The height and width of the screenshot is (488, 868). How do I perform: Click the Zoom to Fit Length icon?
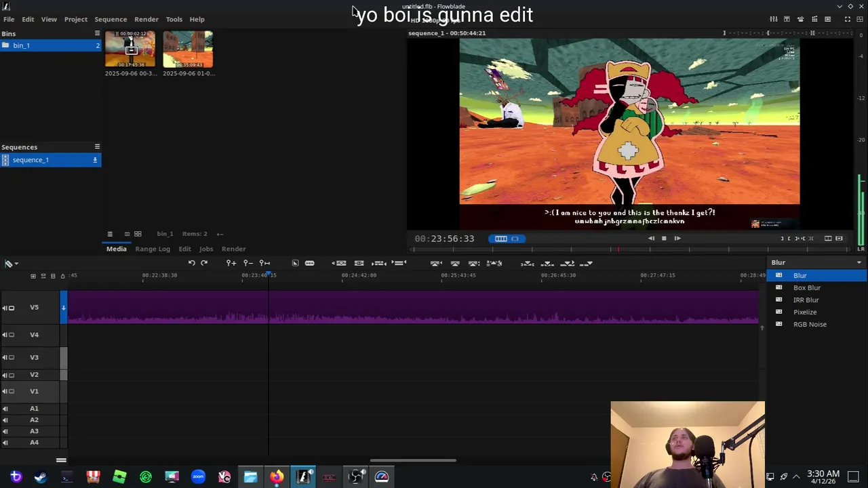pos(265,263)
